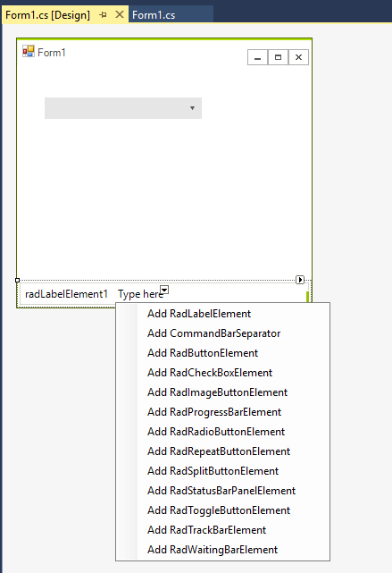Click the Form1 application icon
This screenshot has width=392, height=573.
pyautogui.click(x=29, y=51)
